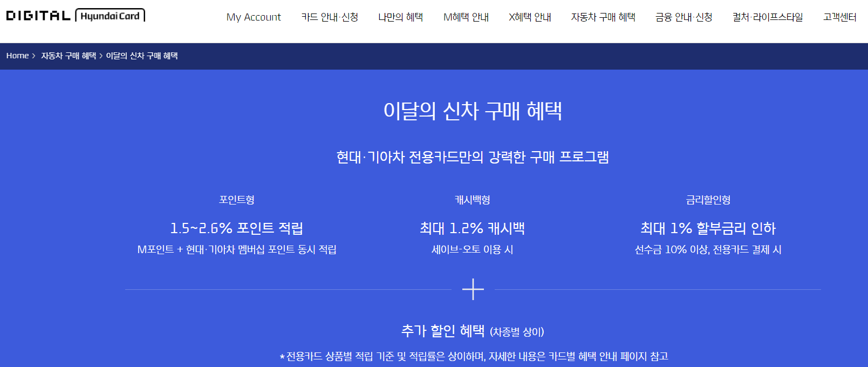Open the 컬처·라이프스타일 menu
Screen dimensions: 868x367
coord(768,17)
